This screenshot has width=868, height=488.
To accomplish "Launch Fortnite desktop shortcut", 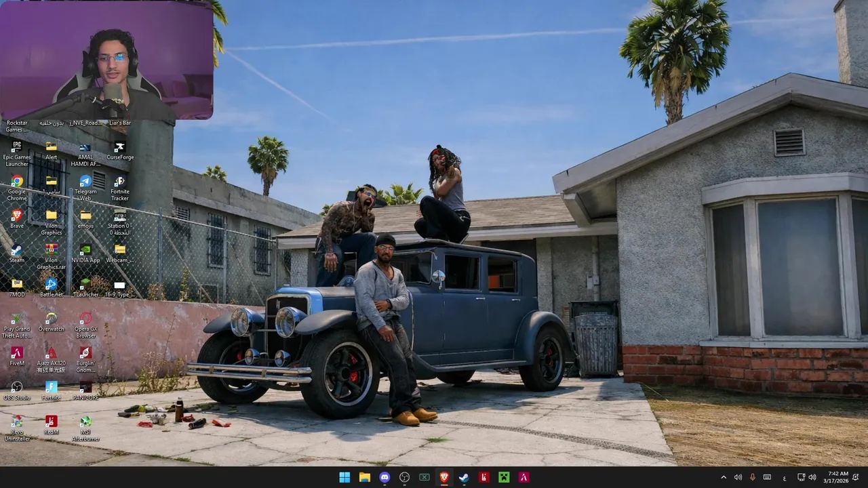I will click(x=52, y=390).
